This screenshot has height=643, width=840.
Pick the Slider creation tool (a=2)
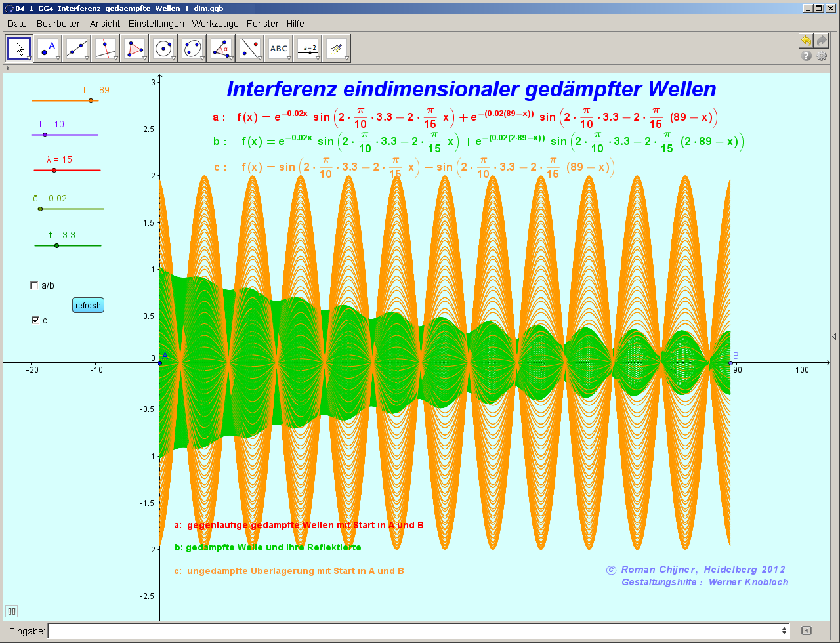307,47
